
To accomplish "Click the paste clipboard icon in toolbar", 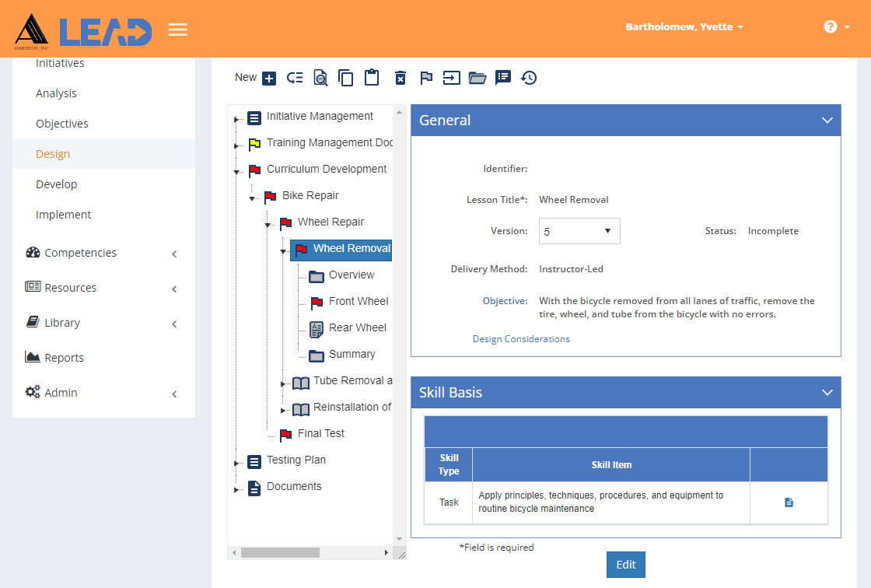I will click(x=372, y=77).
